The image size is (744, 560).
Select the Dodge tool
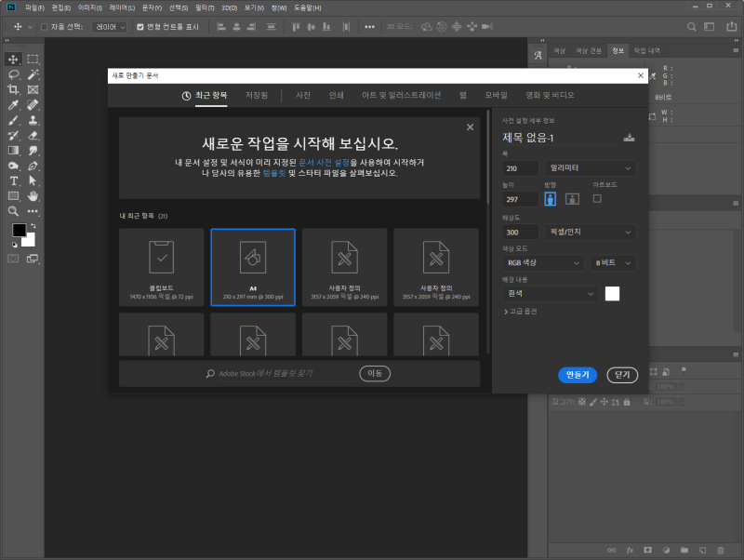[13, 166]
